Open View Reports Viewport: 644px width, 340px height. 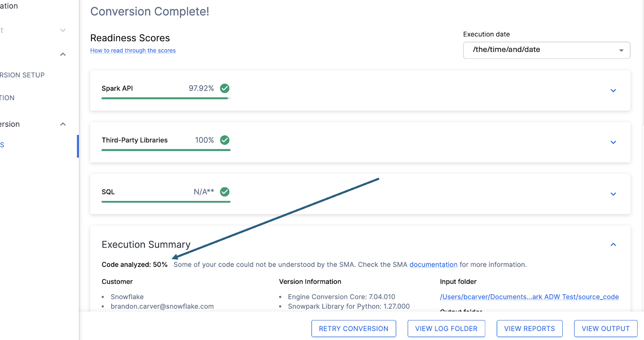(529, 329)
